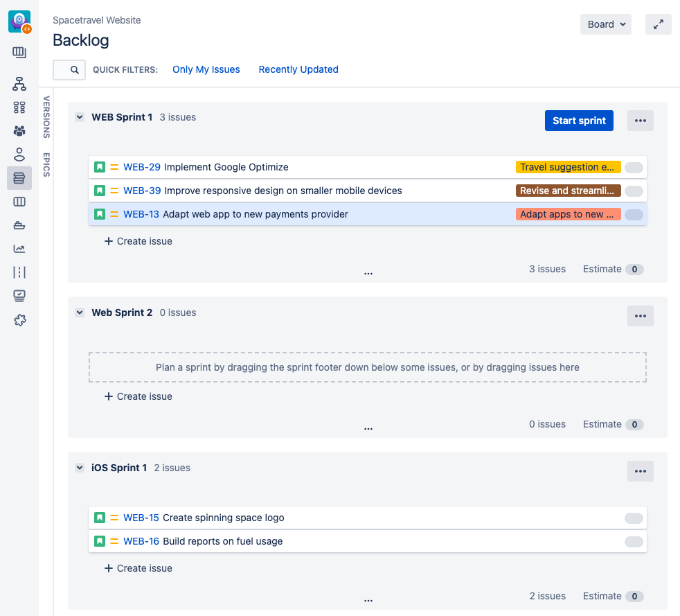Image resolution: width=680 pixels, height=616 pixels.
Task: Create issue in Web Sprint 2
Action: point(138,396)
